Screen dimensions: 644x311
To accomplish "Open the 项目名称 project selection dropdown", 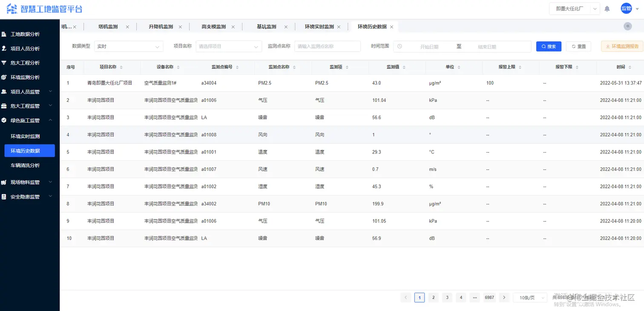I will pos(229,46).
